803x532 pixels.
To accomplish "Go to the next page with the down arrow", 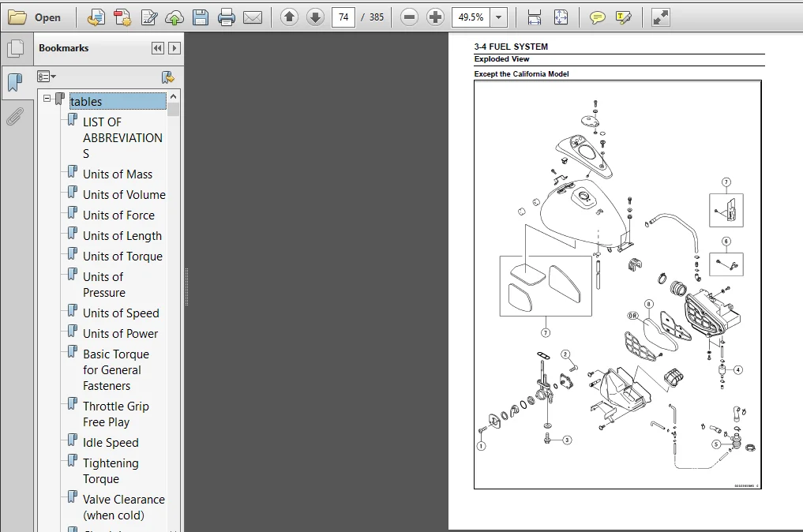I will 315,17.
